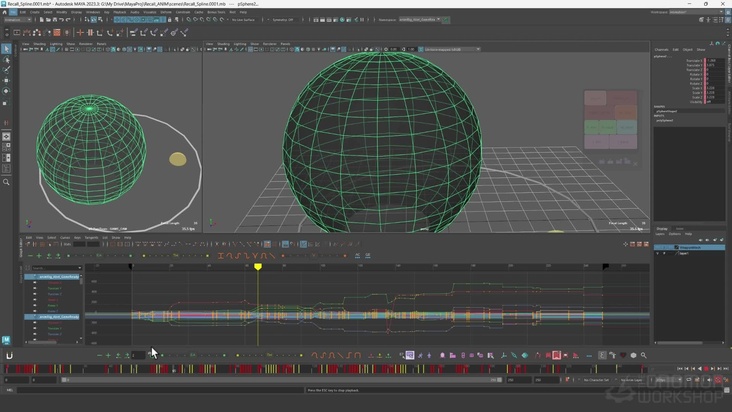
Task: Click the playback range slider bar
Action: point(282,380)
